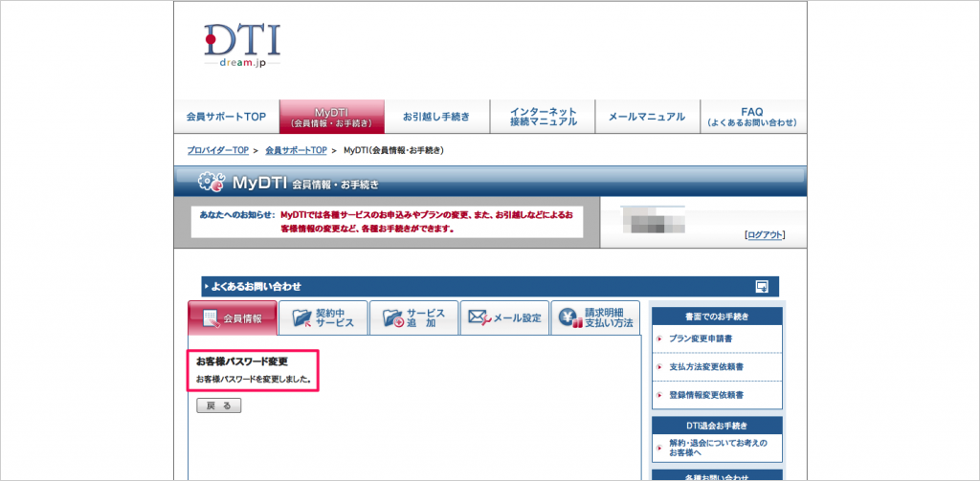Select the 会員情報 tab
Screen dimensions: 980x481
tap(233, 317)
